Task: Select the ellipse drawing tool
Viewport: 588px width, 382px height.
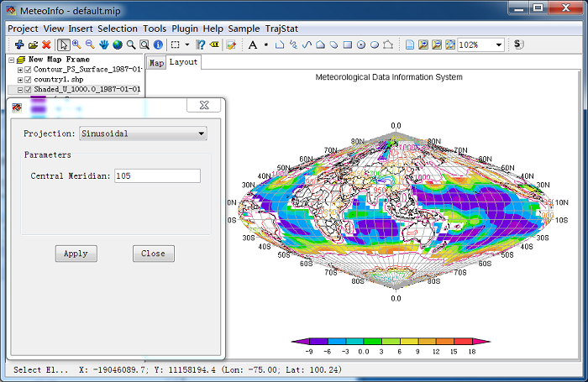Action: [x=375, y=44]
